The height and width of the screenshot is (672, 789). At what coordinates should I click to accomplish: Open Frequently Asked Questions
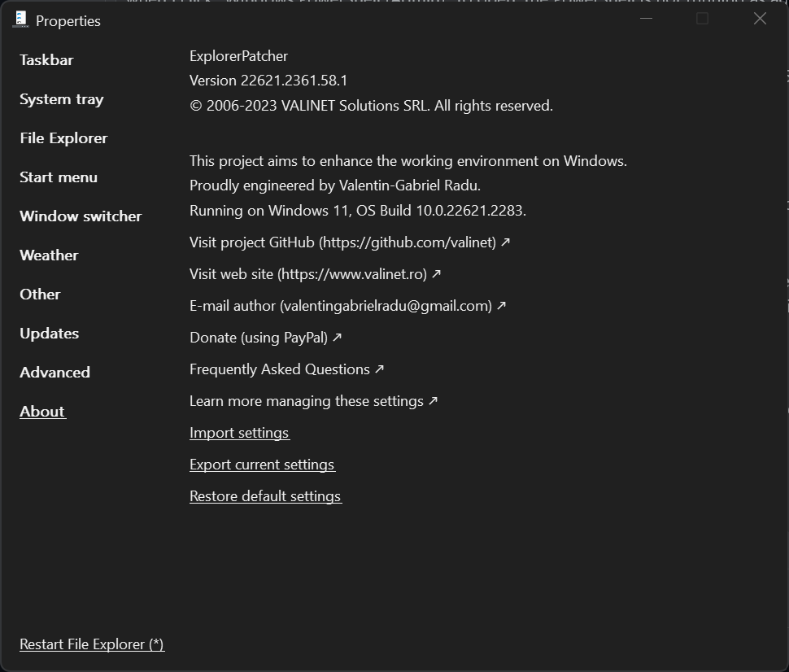(x=279, y=369)
